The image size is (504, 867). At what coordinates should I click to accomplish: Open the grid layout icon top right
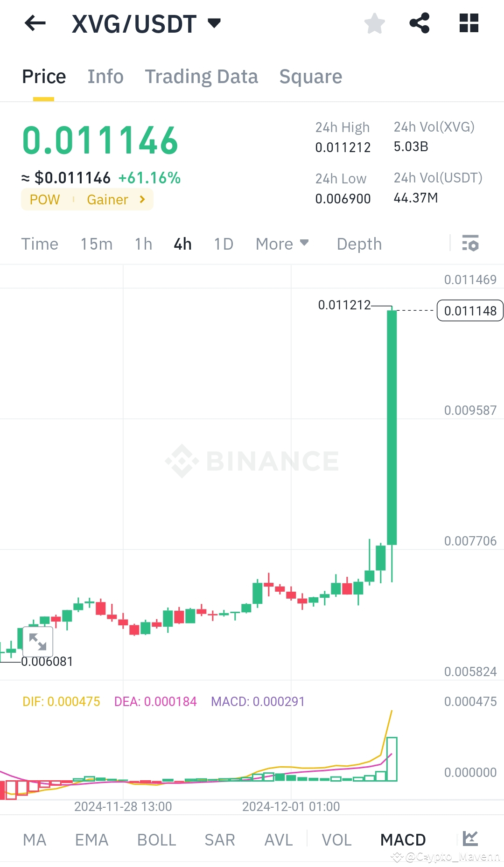click(x=469, y=23)
